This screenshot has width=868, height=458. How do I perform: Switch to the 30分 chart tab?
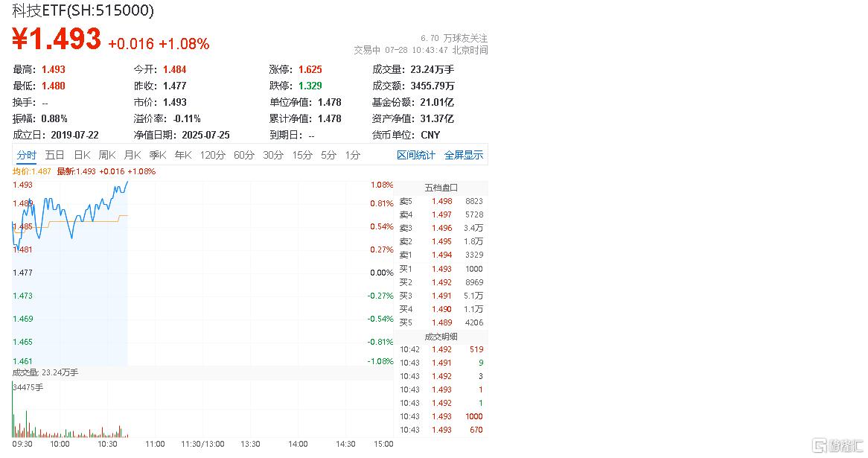[273, 155]
